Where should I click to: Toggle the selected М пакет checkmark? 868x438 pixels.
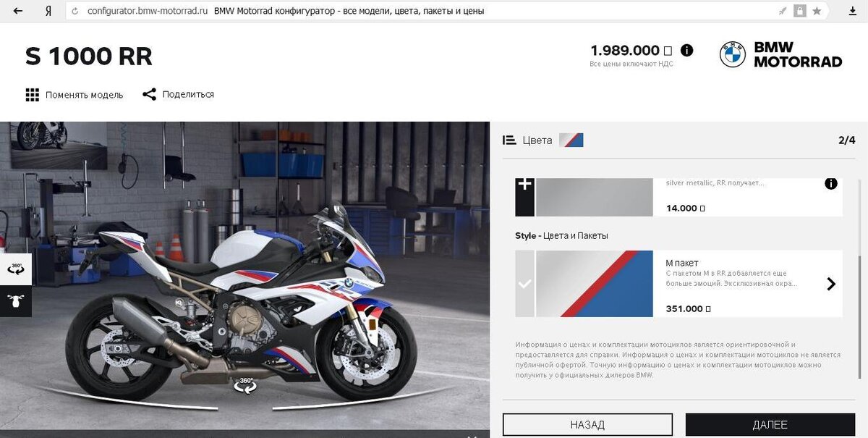click(524, 284)
